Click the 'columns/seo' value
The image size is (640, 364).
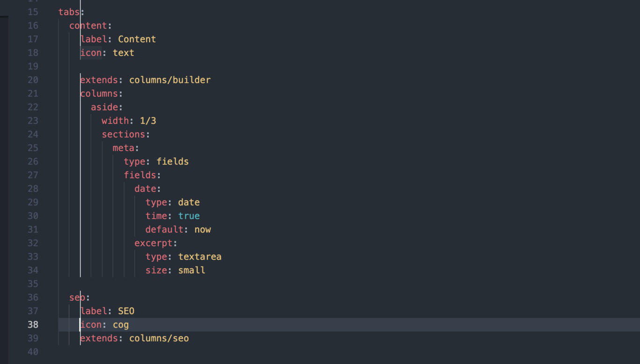pyautogui.click(x=159, y=338)
